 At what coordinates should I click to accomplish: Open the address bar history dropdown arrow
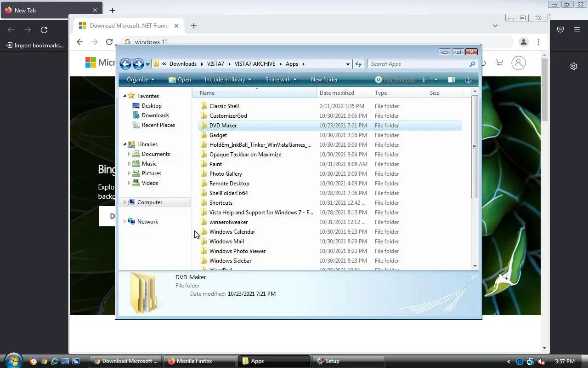point(348,64)
